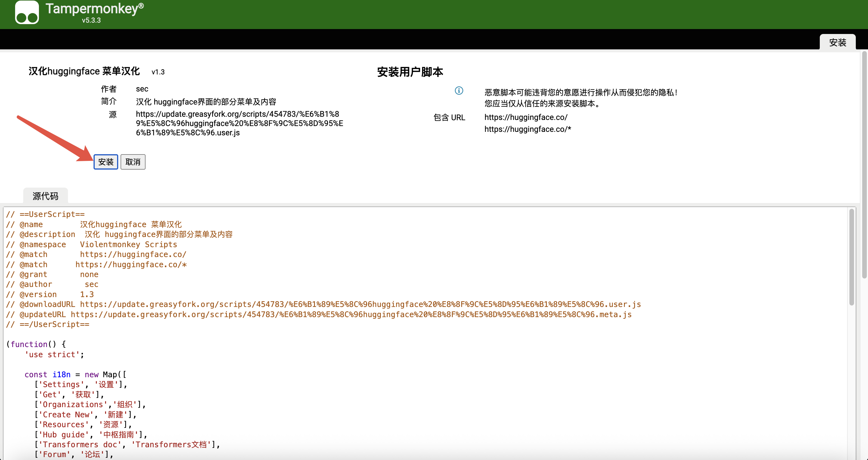Click the 包含 URL label
Screen dimensions: 868x460
pos(449,118)
